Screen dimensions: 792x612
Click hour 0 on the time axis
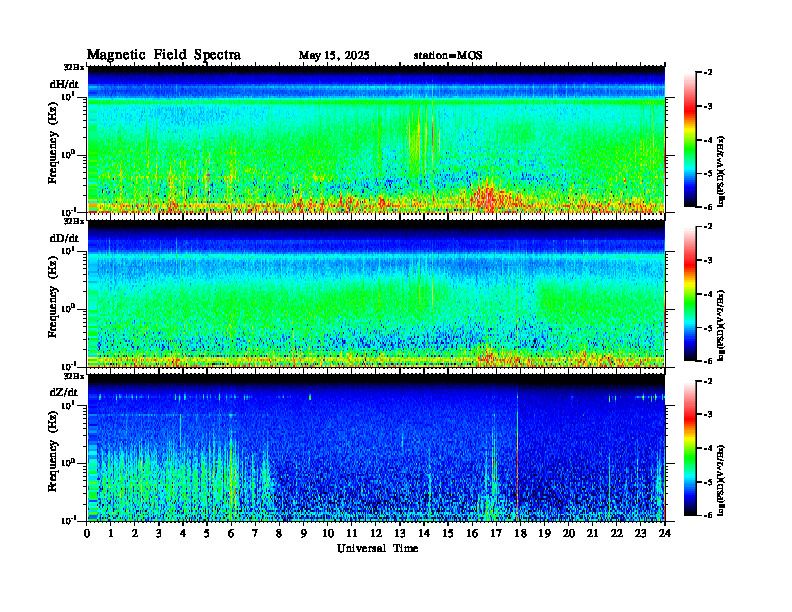point(87,534)
